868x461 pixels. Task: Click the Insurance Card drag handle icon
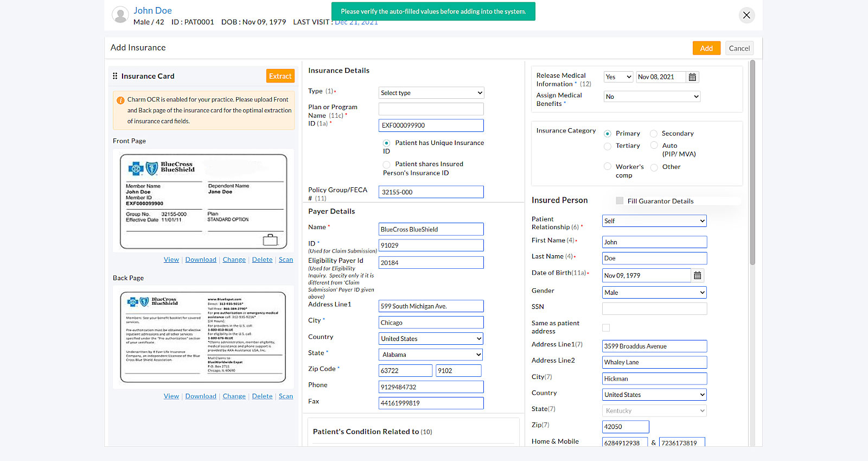pyautogui.click(x=115, y=76)
